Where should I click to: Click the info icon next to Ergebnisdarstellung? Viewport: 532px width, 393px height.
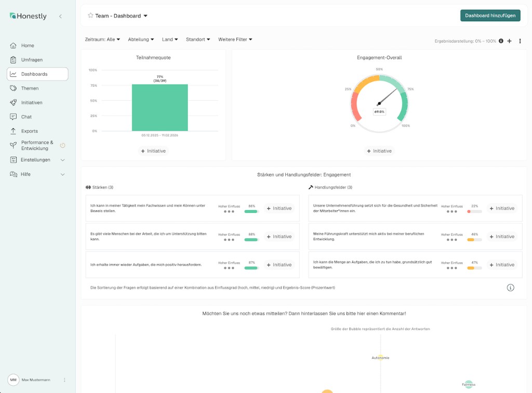point(500,40)
